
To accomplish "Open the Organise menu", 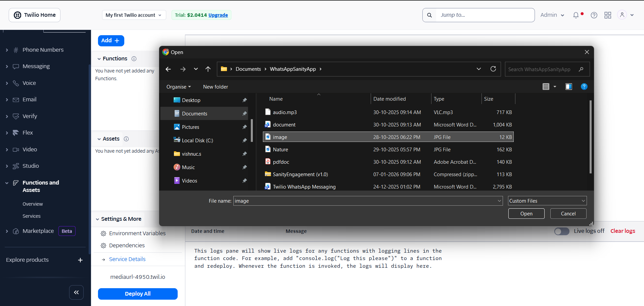I will pos(178,87).
